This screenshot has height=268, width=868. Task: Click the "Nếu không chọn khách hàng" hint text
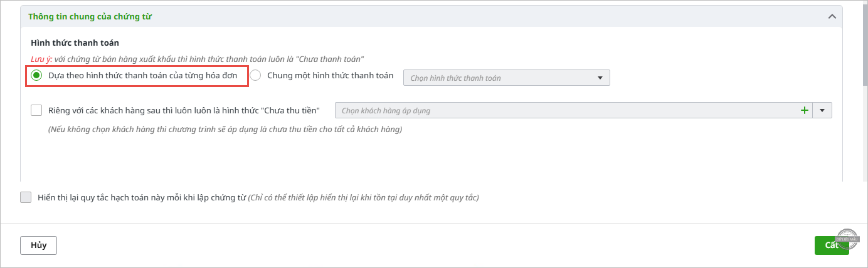point(225,130)
